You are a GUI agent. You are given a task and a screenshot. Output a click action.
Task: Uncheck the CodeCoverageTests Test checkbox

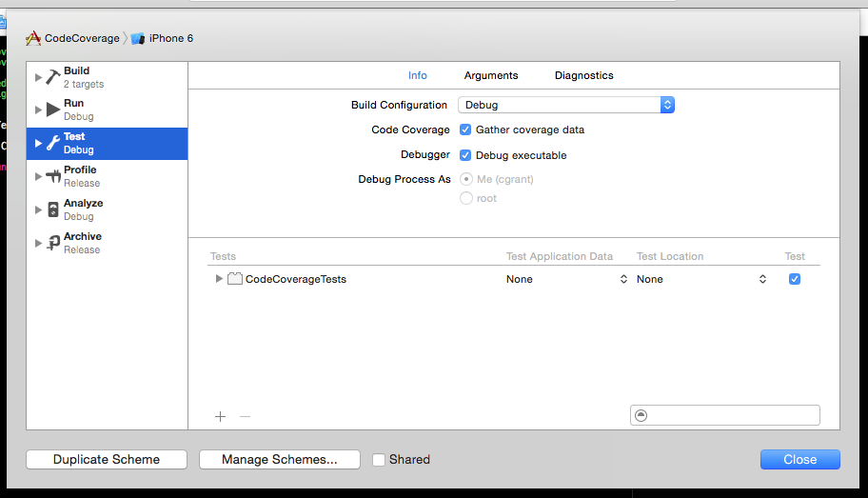click(x=795, y=279)
